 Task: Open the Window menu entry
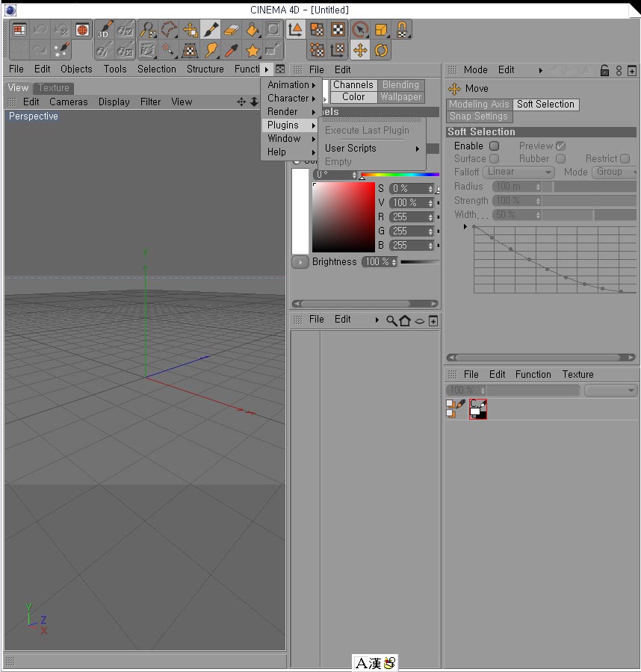click(291, 138)
